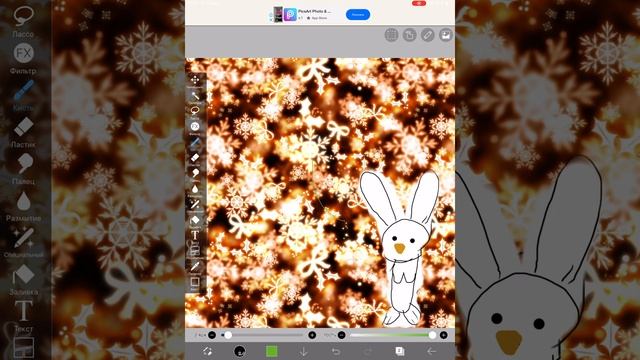Viewport: 640px width, 360px height.
Task: Select the Smudge finger tool
Action: [x=195, y=173]
